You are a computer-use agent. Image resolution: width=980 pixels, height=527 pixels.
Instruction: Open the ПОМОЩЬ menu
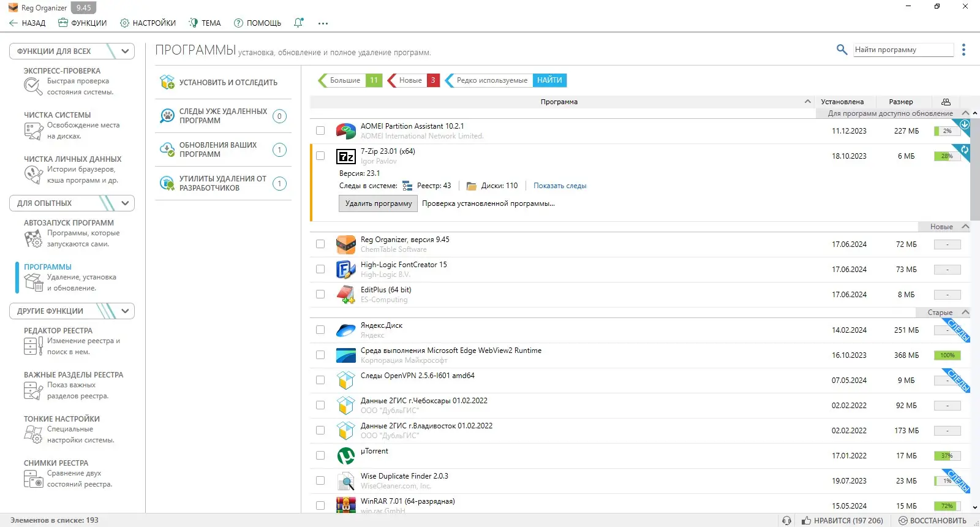(257, 23)
